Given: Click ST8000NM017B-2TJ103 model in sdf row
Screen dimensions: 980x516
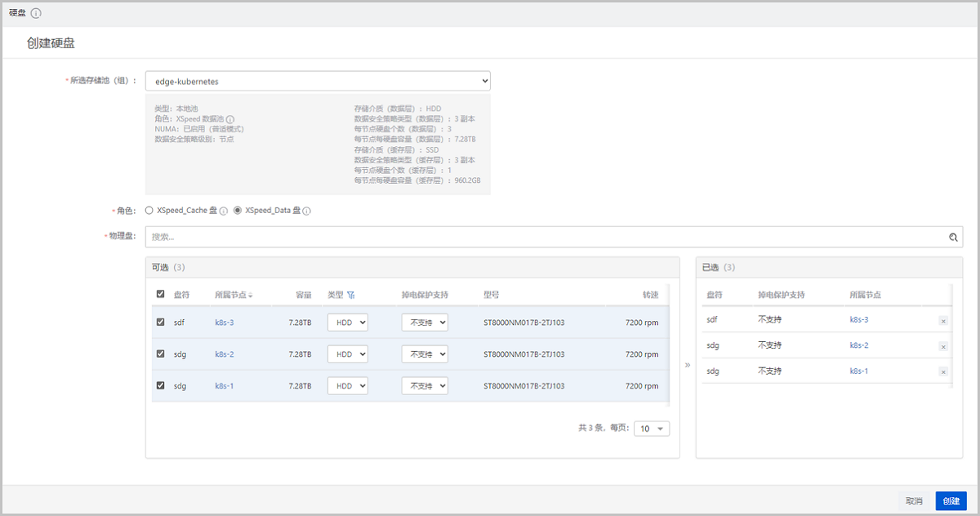Looking at the screenshot, I should [523, 322].
